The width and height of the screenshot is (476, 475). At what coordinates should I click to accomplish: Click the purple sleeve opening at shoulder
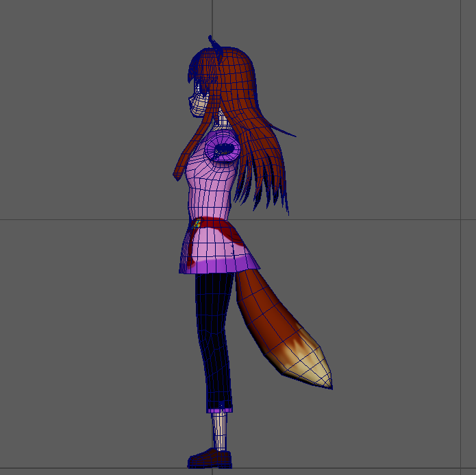(x=223, y=149)
